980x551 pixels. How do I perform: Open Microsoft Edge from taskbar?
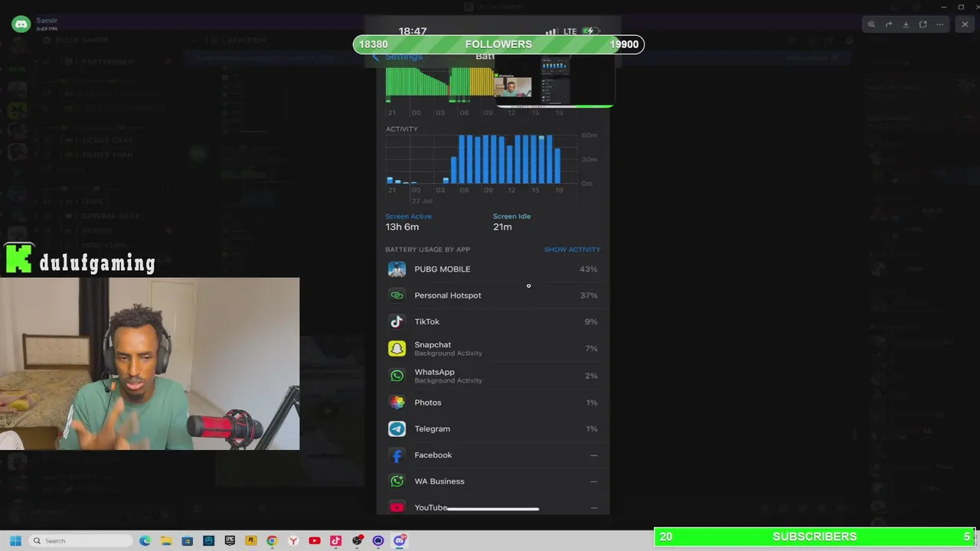pyautogui.click(x=145, y=540)
